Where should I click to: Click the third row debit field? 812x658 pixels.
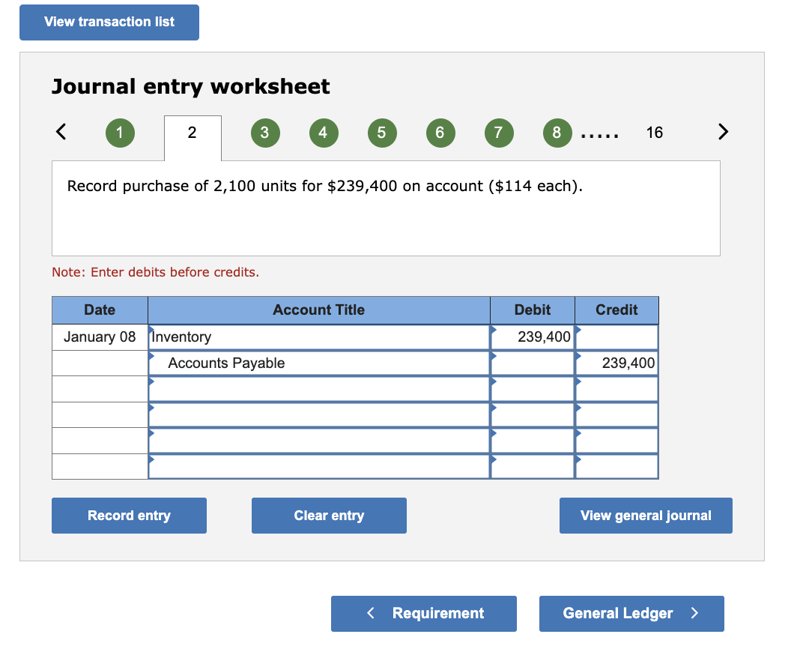pyautogui.click(x=533, y=389)
